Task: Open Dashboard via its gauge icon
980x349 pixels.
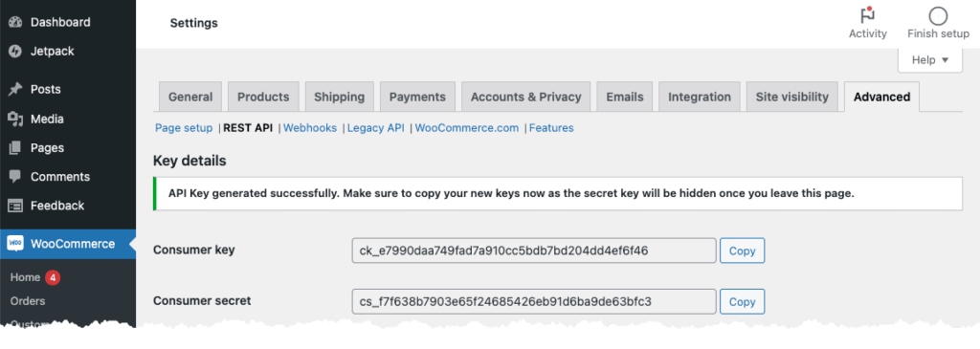Action: pyautogui.click(x=15, y=23)
